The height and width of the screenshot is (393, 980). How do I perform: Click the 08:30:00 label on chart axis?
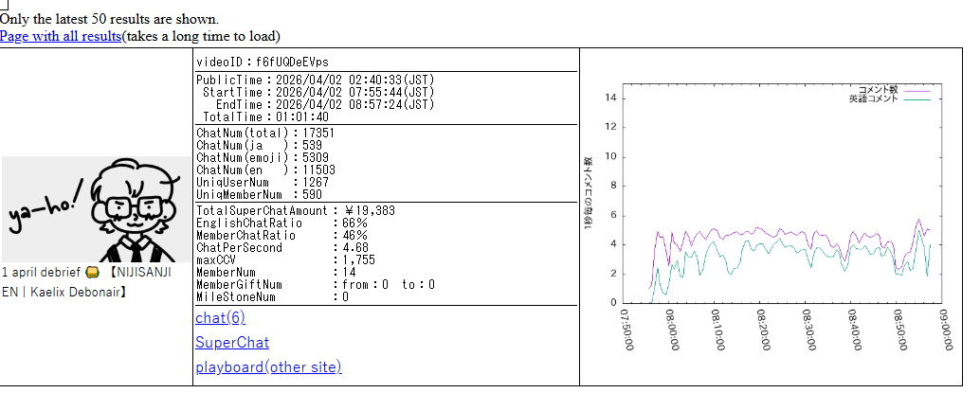coord(809,330)
